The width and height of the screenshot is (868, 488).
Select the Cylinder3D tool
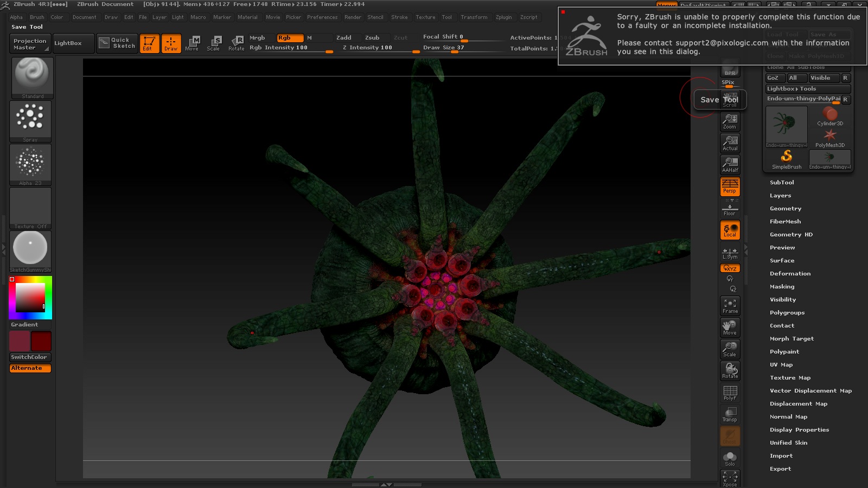point(830,116)
